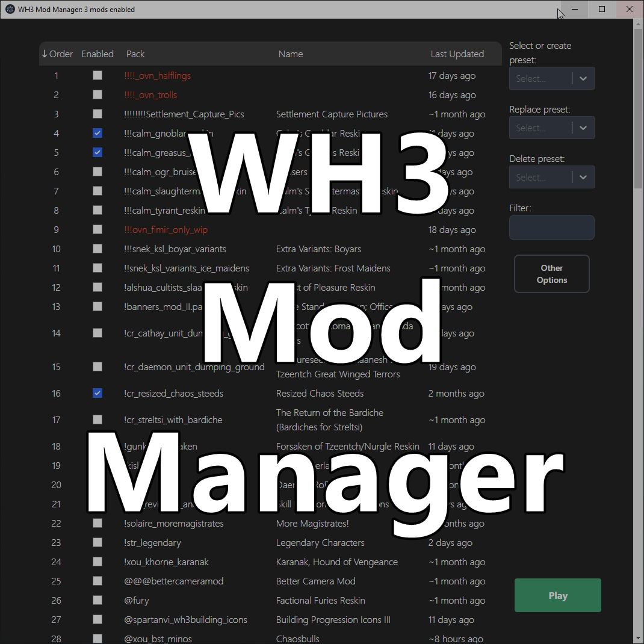The image size is (644, 644).
Task: Sort the list by Enabled column
Action: tap(98, 54)
